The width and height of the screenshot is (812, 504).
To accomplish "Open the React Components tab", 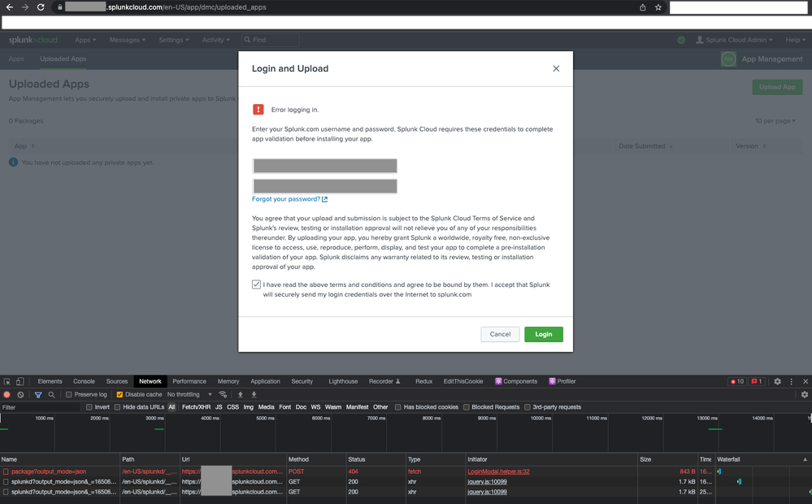I will coord(516,381).
